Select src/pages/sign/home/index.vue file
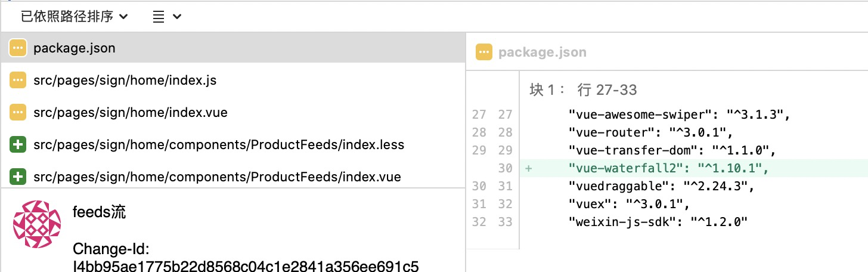The height and width of the screenshot is (272, 868). coord(131,113)
